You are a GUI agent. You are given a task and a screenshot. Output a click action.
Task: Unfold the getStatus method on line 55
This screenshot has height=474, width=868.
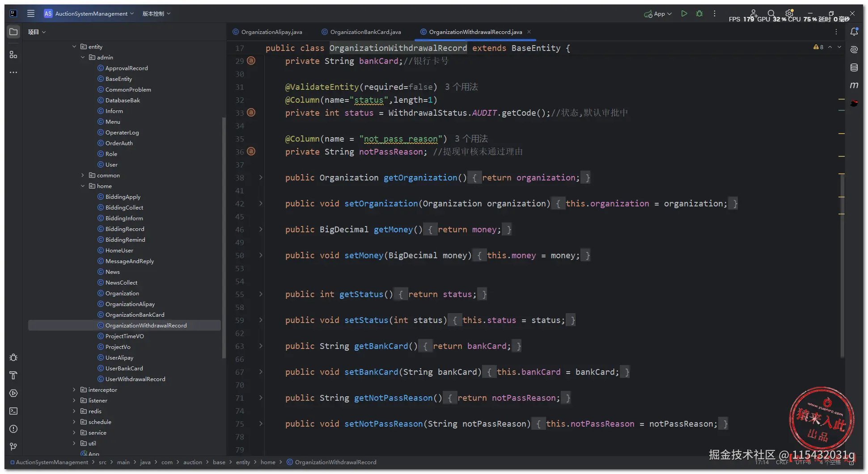click(261, 294)
